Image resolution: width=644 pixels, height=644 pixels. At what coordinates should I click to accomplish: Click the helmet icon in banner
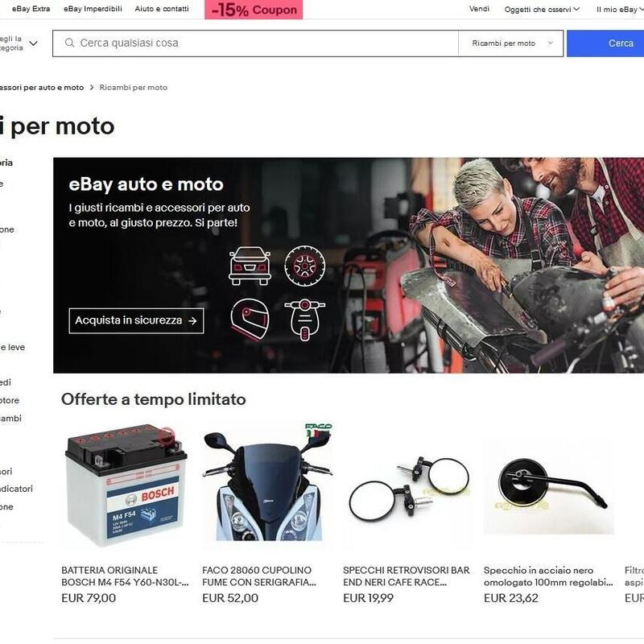(250, 320)
